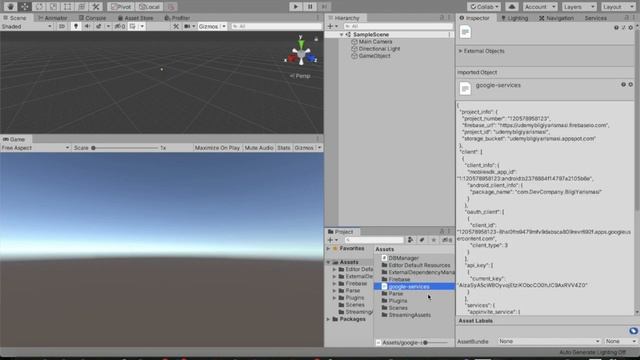The height and width of the screenshot is (360, 640).
Task: Open the custom editor tools icon
Action: (x=96, y=7)
